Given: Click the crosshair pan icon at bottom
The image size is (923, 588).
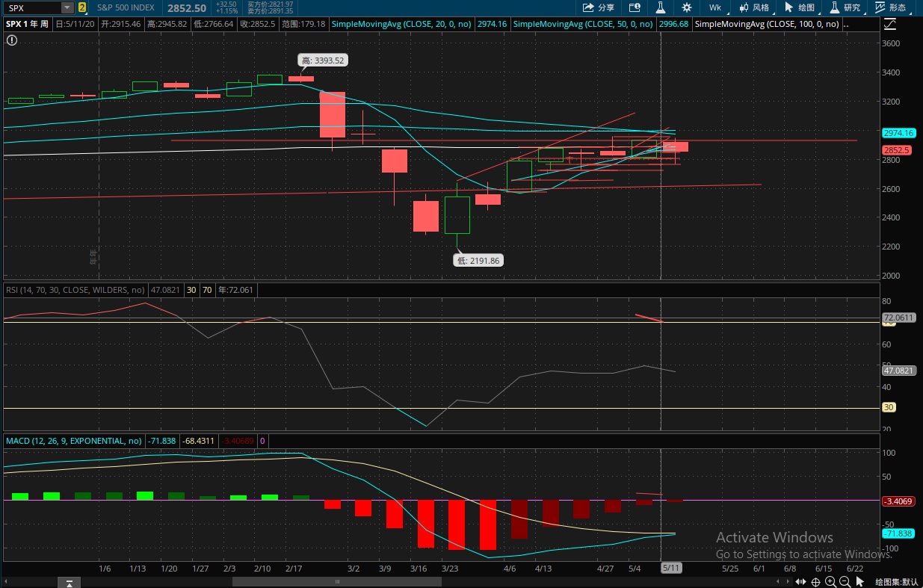Looking at the screenshot, I should [816, 582].
